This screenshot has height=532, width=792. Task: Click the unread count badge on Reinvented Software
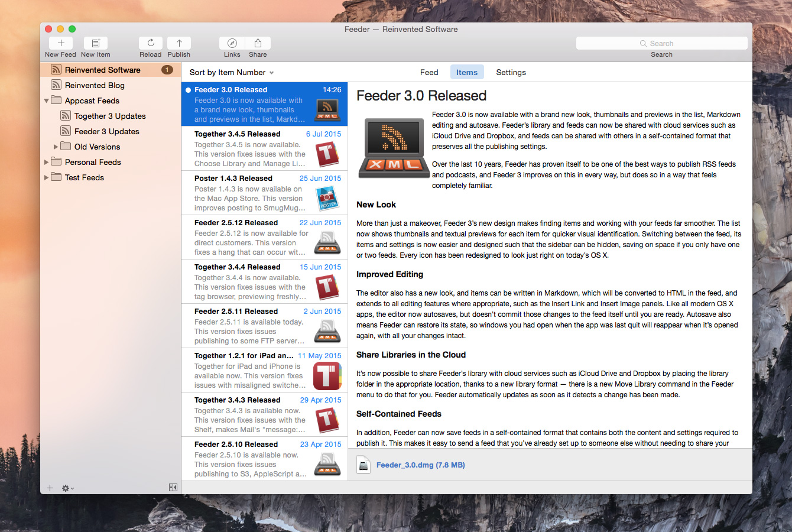tap(167, 70)
